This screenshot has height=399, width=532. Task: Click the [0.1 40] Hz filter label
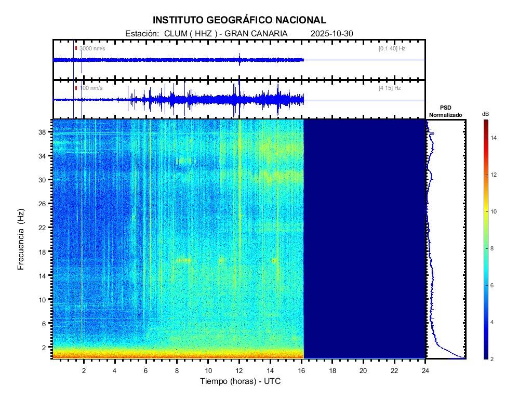[392, 48]
